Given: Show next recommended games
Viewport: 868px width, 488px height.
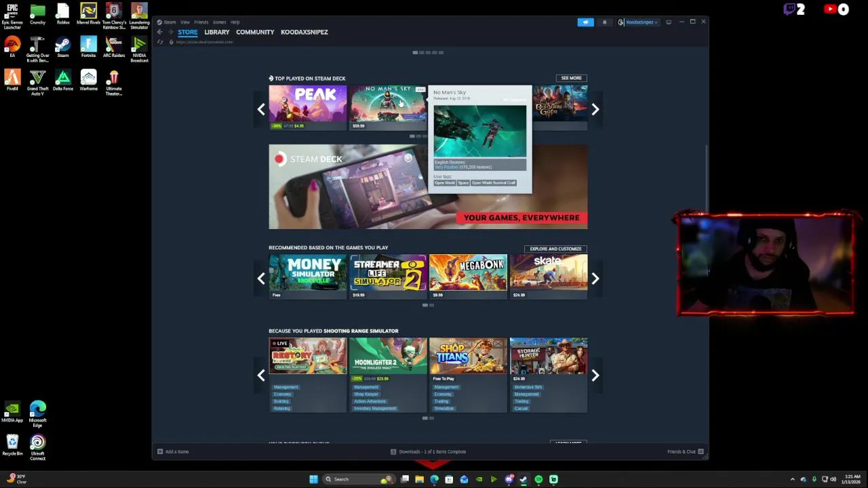Looking at the screenshot, I should [595, 279].
